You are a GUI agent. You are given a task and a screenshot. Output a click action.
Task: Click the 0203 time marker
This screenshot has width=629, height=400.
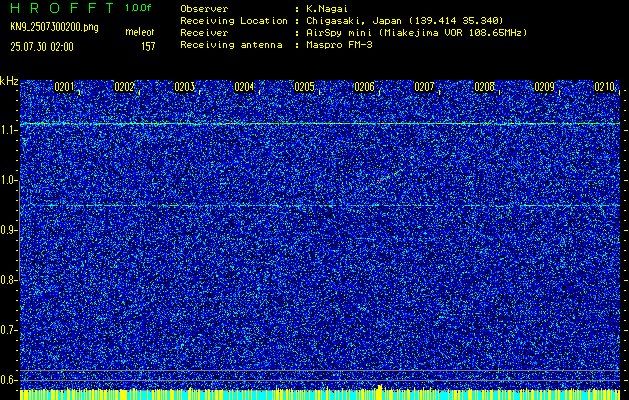(x=185, y=87)
